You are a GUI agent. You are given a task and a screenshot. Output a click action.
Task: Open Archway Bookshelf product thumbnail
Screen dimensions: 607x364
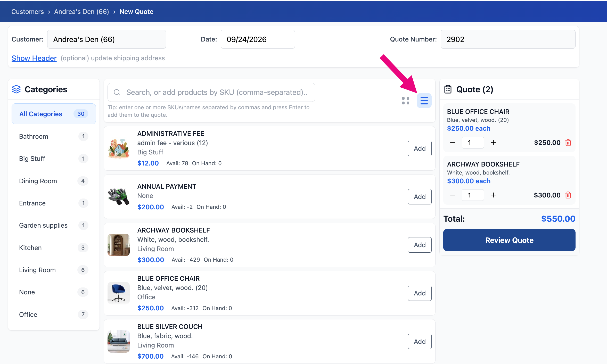point(119,245)
